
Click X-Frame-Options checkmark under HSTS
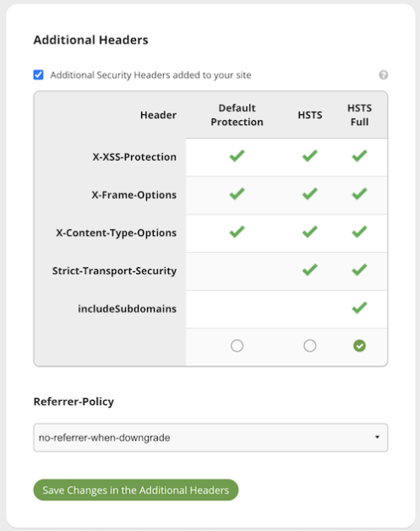309,194
